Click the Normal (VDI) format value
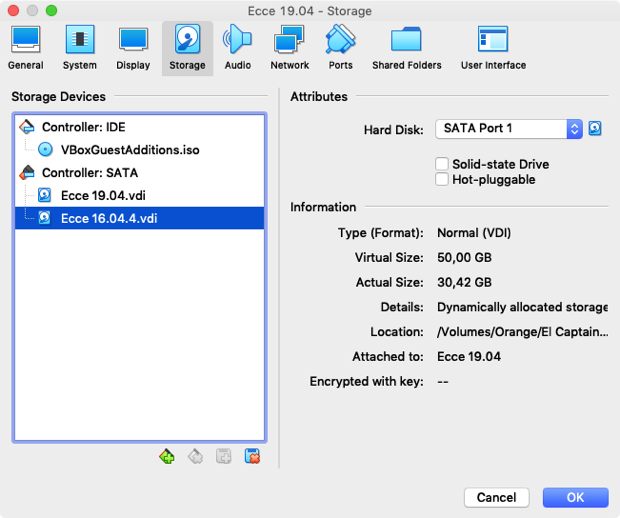Image resolution: width=620 pixels, height=518 pixels. 474,233
